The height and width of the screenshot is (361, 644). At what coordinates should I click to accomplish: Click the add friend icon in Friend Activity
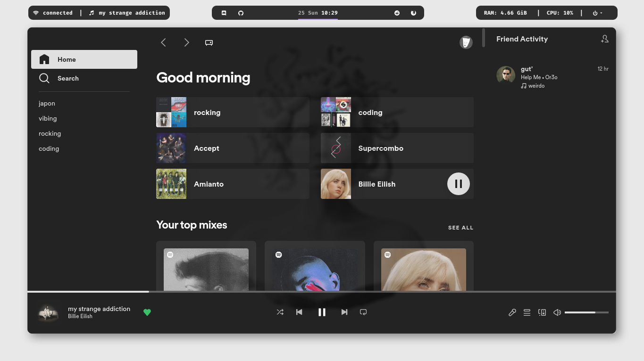(x=604, y=39)
